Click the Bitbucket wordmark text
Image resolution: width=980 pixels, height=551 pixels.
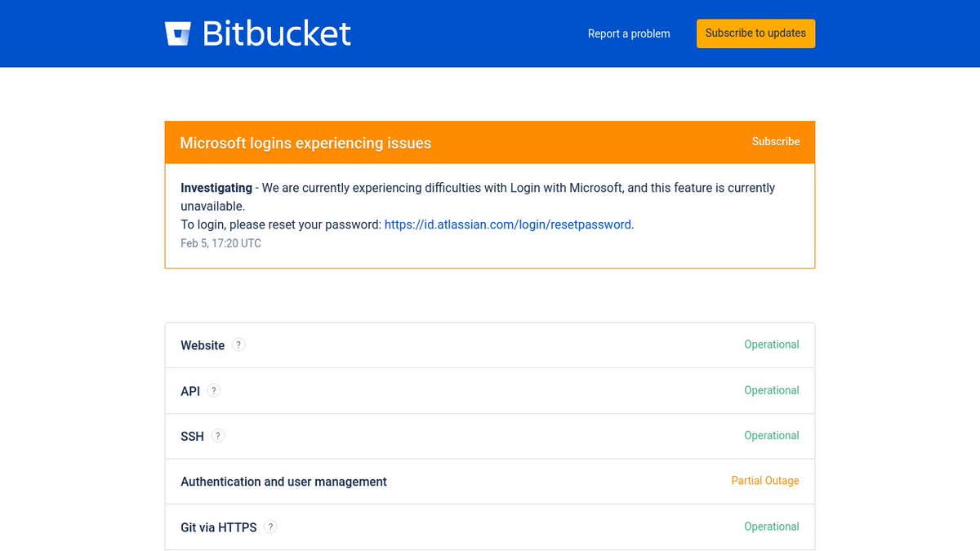pyautogui.click(x=277, y=33)
